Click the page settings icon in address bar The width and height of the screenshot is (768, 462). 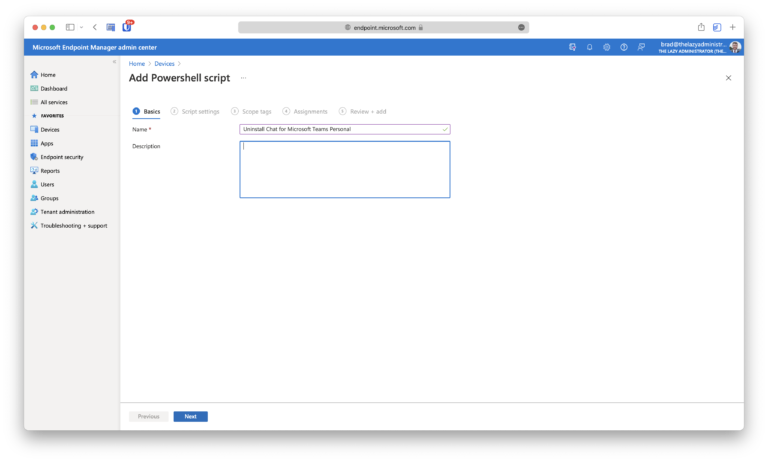point(521,27)
